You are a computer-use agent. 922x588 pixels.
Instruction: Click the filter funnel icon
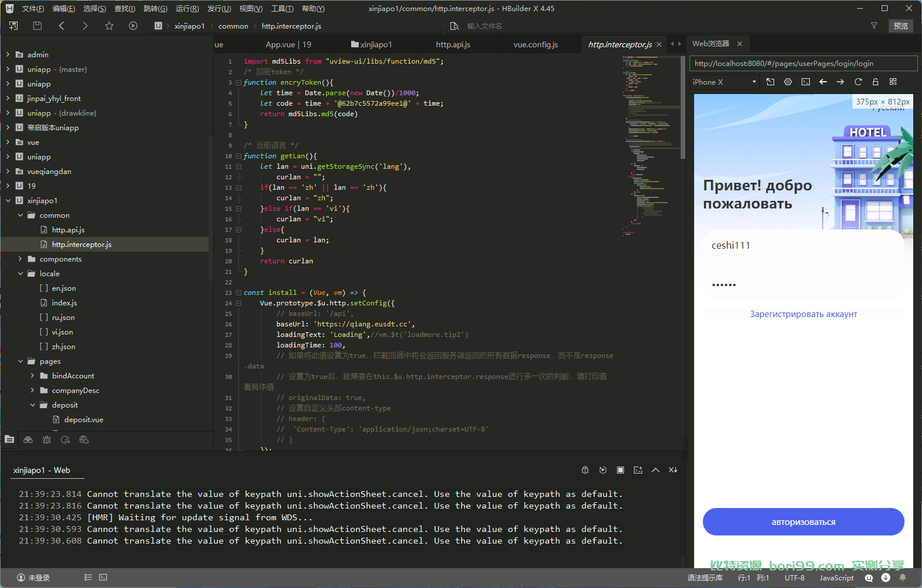tap(874, 26)
